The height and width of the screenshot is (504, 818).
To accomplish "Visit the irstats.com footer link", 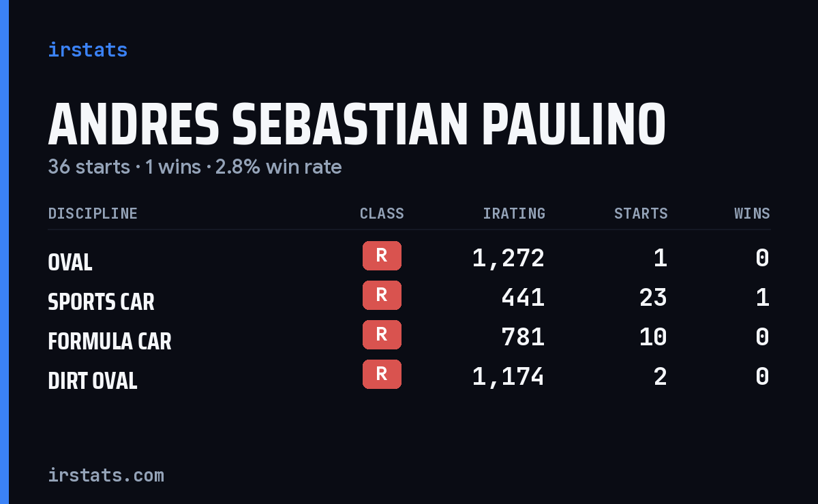I will [106, 475].
